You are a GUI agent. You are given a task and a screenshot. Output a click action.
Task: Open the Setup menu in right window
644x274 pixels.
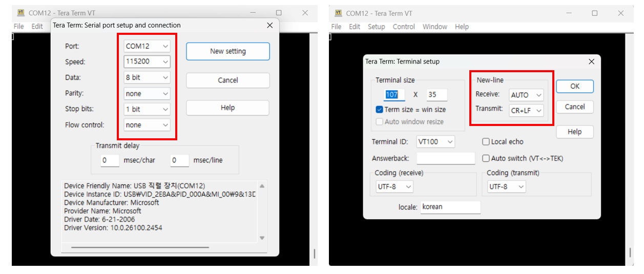click(x=376, y=27)
